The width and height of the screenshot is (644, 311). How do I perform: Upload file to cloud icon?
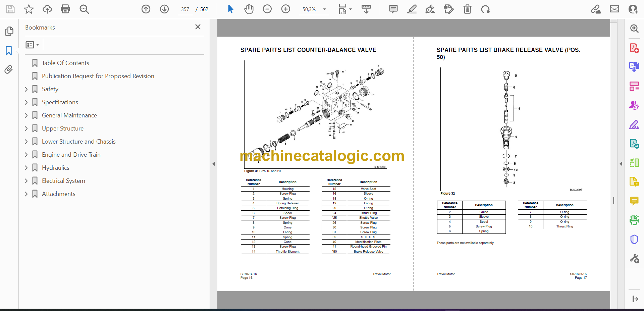(47, 9)
